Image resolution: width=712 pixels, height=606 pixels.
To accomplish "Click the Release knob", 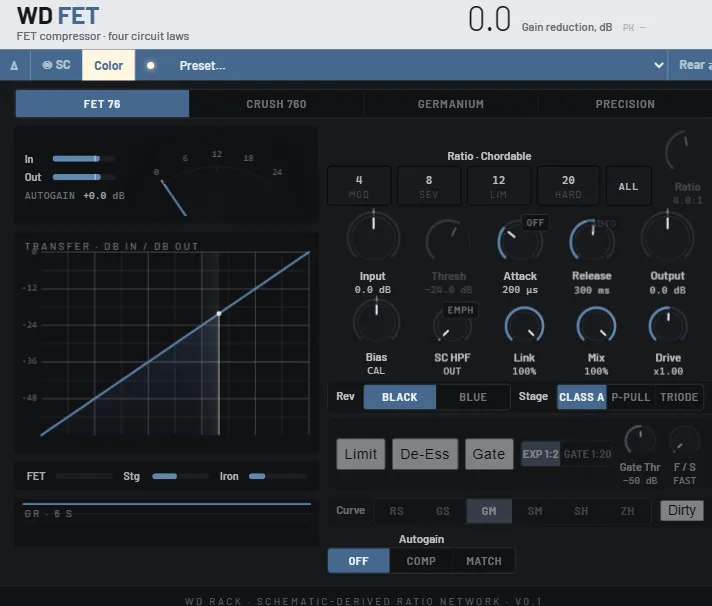I will click(x=592, y=241).
